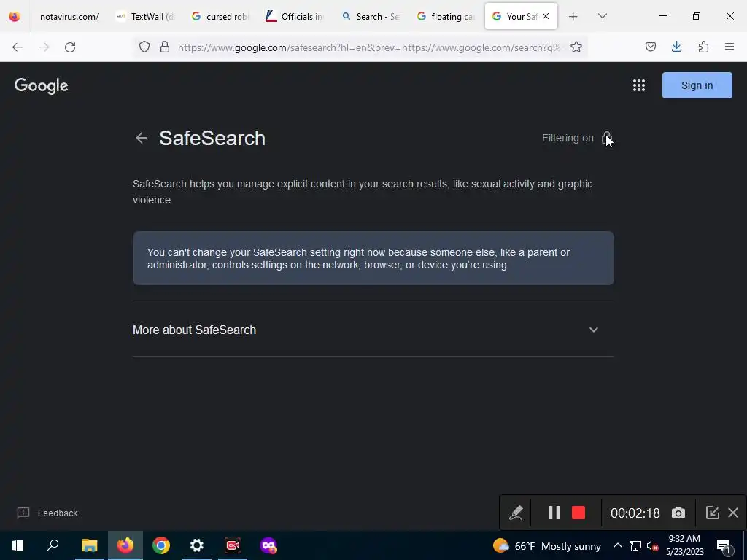Click the Firefox View icon in tab bar
747x560 pixels.
click(x=15, y=17)
